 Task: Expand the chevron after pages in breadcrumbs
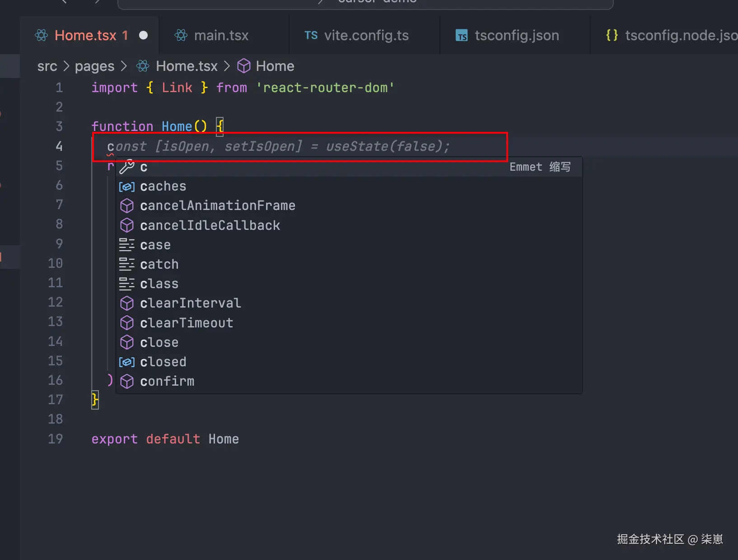click(124, 66)
